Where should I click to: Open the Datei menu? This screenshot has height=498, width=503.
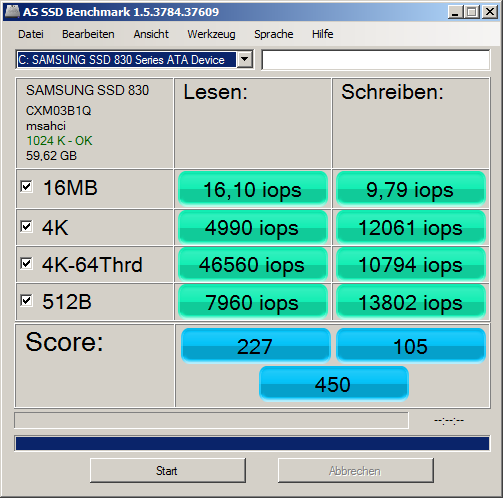(31, 34)
